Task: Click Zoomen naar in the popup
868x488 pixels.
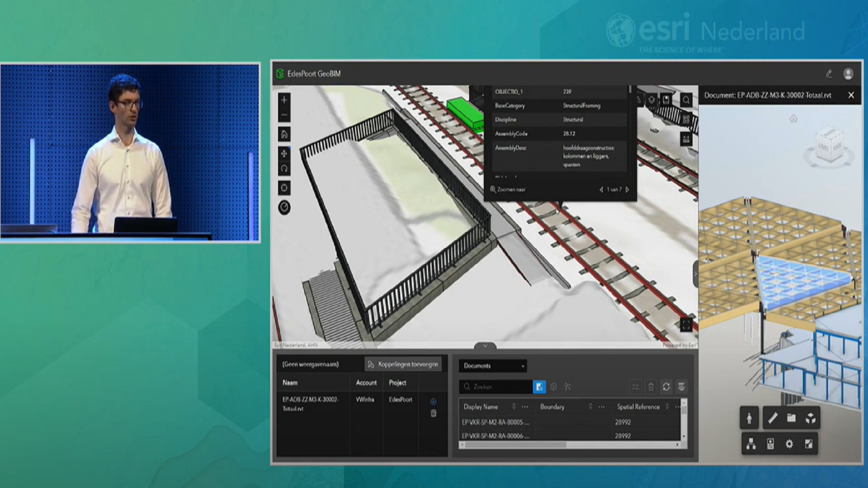Action: (x=508, y=190)
